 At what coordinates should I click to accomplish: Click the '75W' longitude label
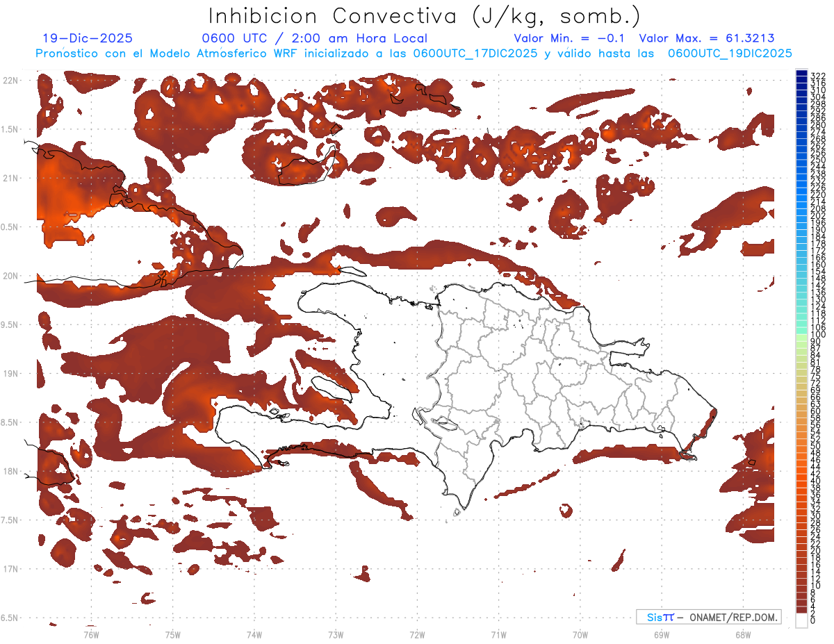[172, 635]
